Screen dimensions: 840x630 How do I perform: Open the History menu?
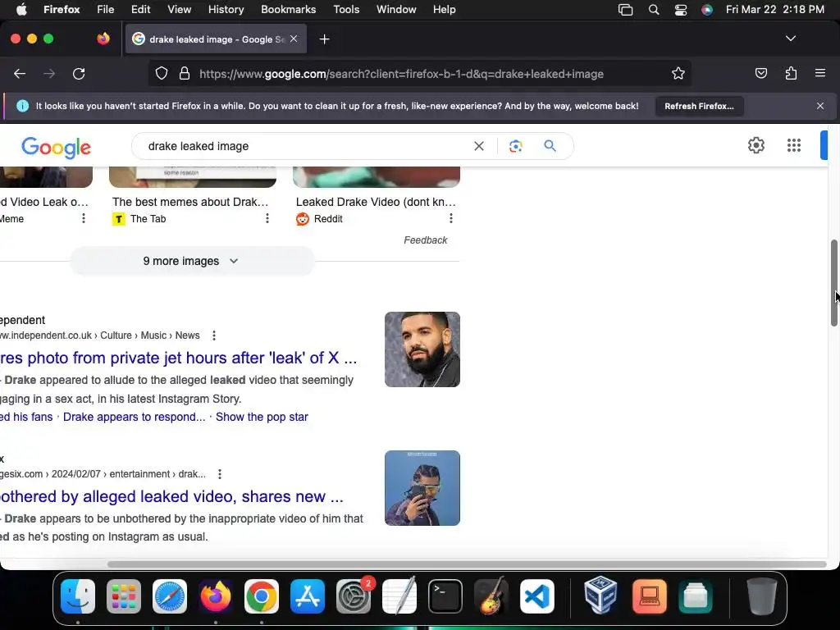[x=226, y=10]
